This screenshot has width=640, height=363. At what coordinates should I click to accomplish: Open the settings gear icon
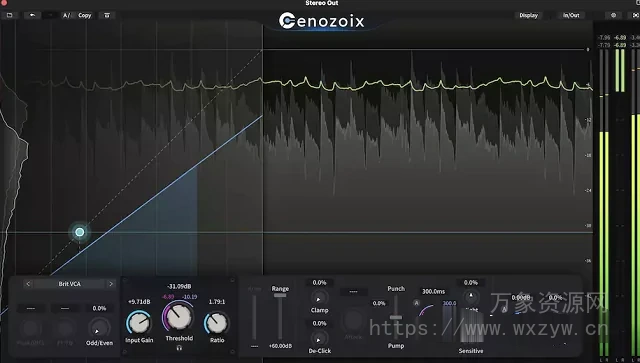[613, 16]
